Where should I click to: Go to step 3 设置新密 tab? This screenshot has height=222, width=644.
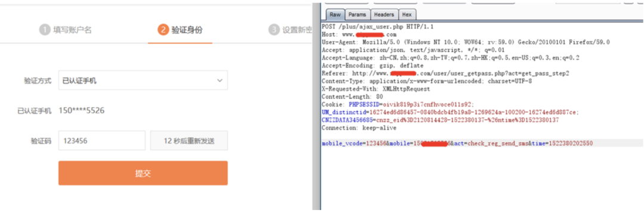click(290, 30)
